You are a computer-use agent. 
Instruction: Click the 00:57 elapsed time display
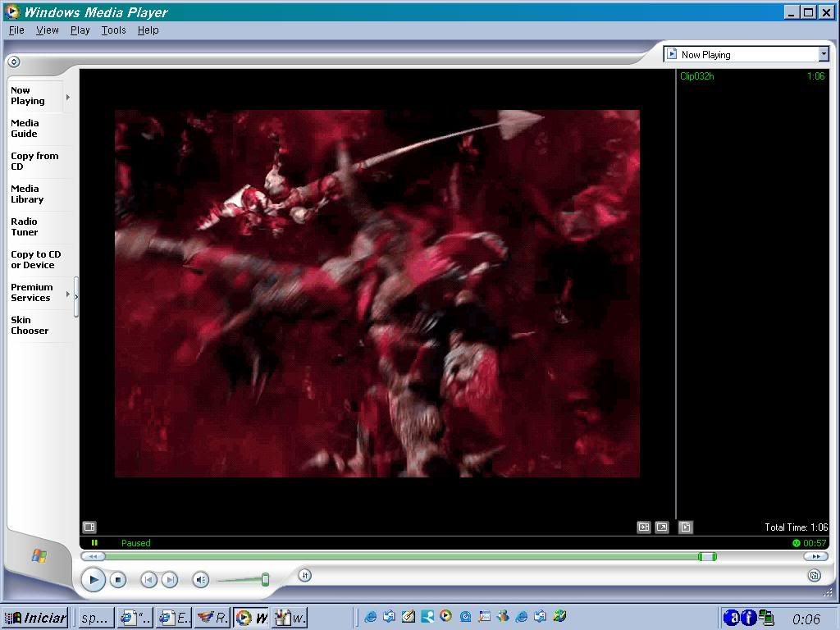[815, 543]
